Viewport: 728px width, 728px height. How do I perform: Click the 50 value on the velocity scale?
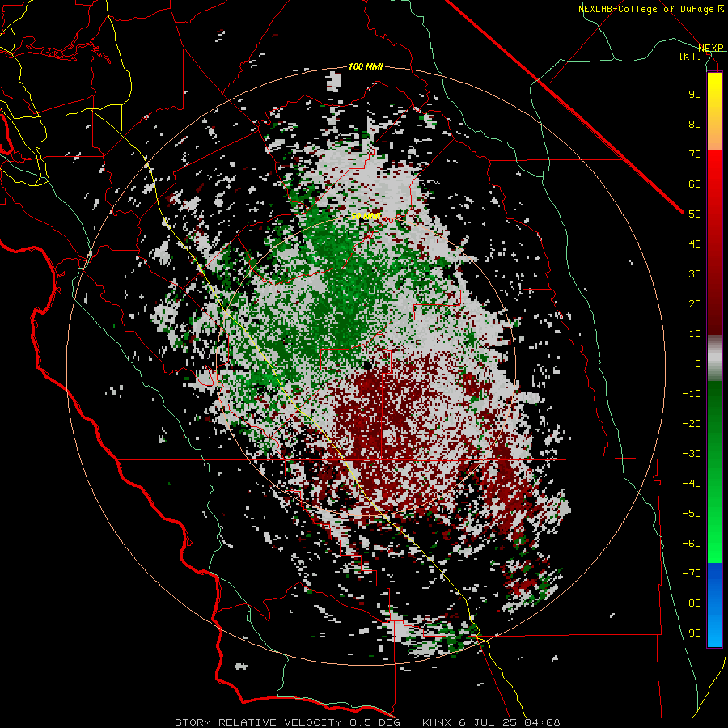click(695, 214)
